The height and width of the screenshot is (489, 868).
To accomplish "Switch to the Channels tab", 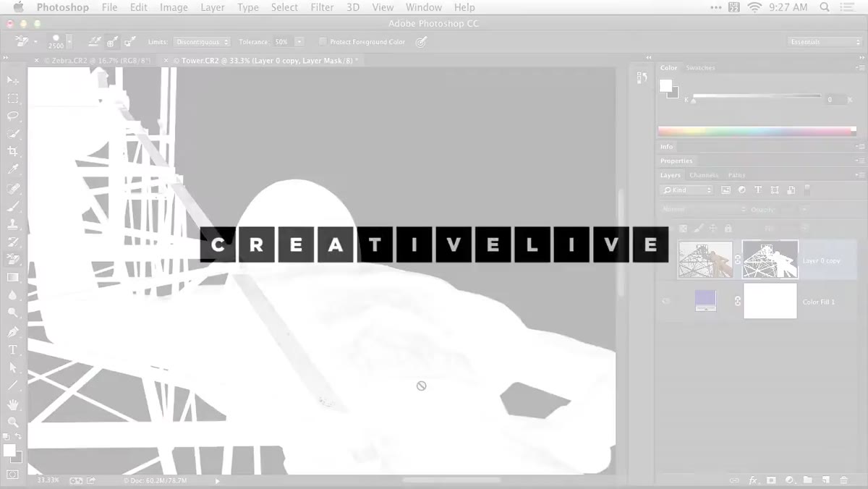I will tap(704, 175).
